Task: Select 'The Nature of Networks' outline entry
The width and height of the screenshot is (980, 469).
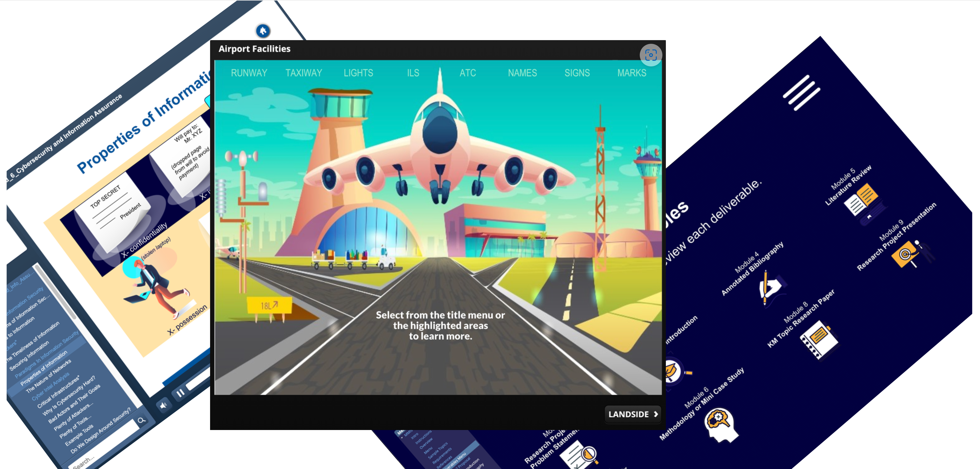Action: pos(48,376)
